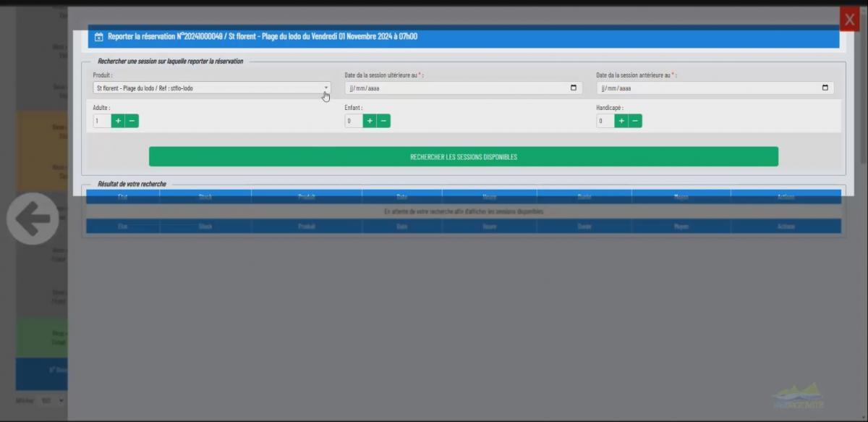Open calendar picker for session antérieure date

click(825, 88)
